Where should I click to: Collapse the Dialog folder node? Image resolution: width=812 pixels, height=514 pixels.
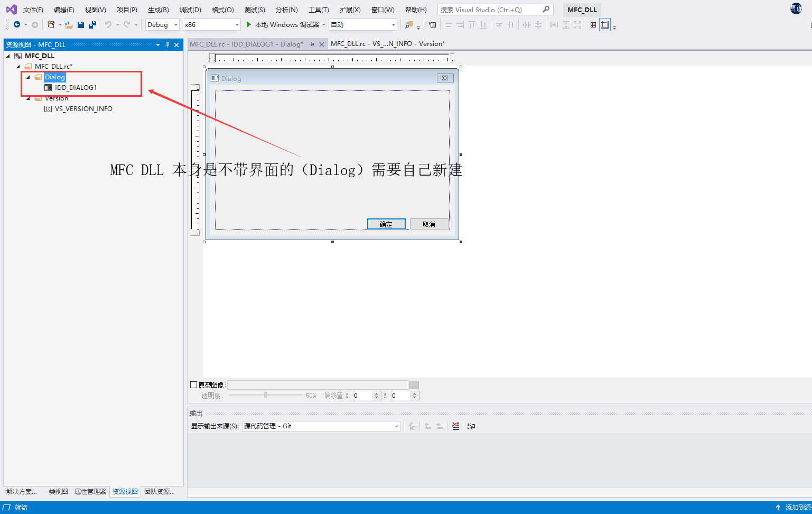click(x=28, y=77)
